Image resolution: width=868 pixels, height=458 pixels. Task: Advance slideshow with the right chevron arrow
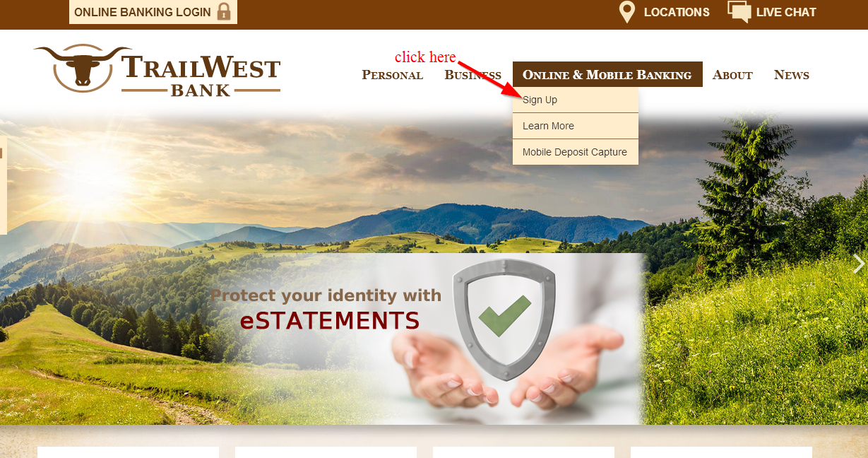(858, 264)
